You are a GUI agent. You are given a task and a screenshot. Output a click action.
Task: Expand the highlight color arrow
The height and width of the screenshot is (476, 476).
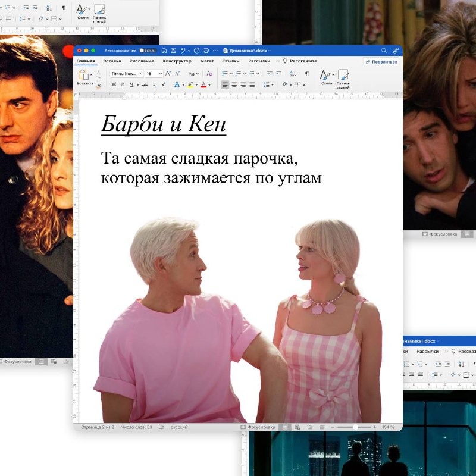[x=196, y=85]
